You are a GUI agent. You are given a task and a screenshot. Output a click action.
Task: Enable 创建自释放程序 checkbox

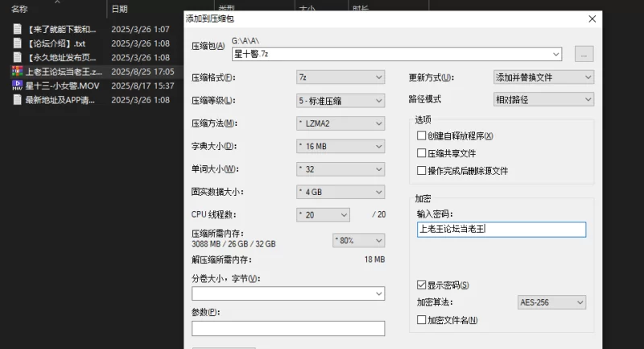pos(421,135)
